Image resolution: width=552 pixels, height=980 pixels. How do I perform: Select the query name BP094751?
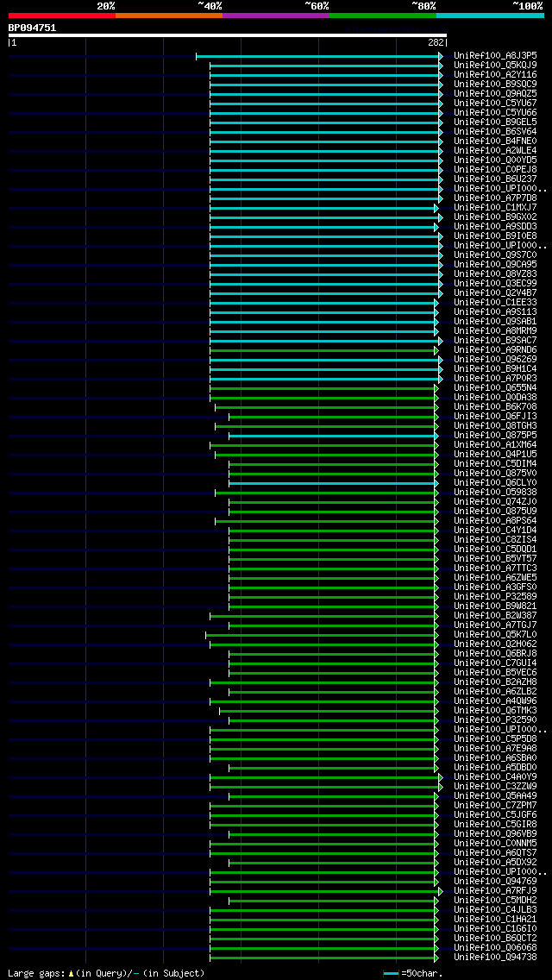[32, 28]
